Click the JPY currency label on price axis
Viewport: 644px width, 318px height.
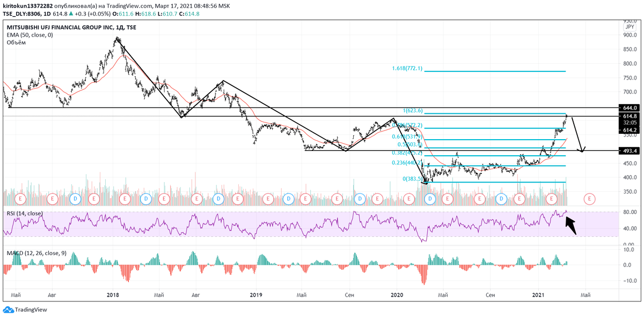630,26
